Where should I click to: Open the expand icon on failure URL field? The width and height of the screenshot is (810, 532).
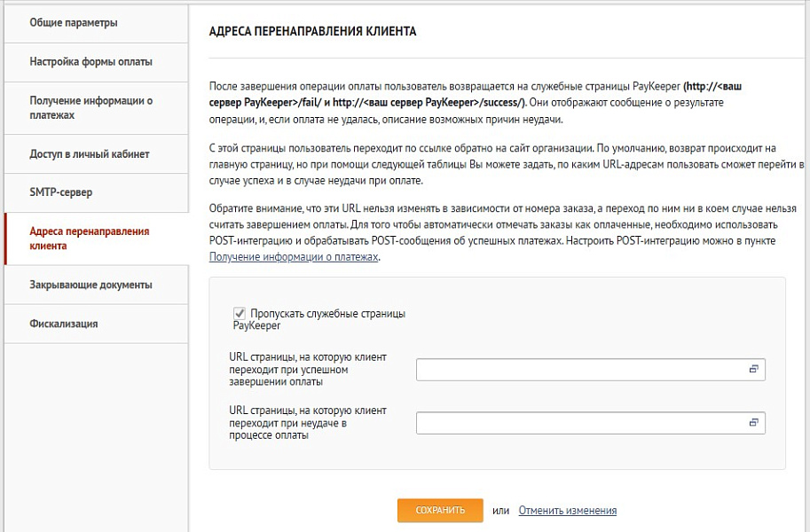pyautogui.click(x=753, y=423)
